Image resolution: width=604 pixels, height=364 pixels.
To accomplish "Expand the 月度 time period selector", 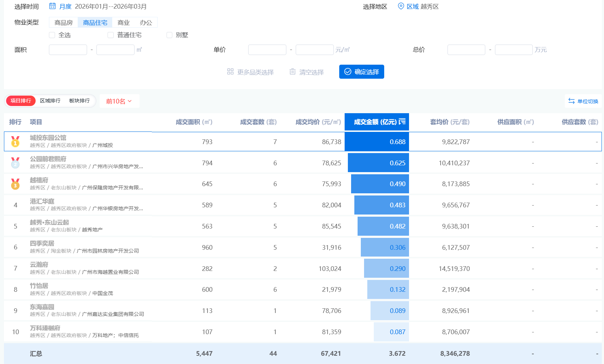I will click(65, 6).
